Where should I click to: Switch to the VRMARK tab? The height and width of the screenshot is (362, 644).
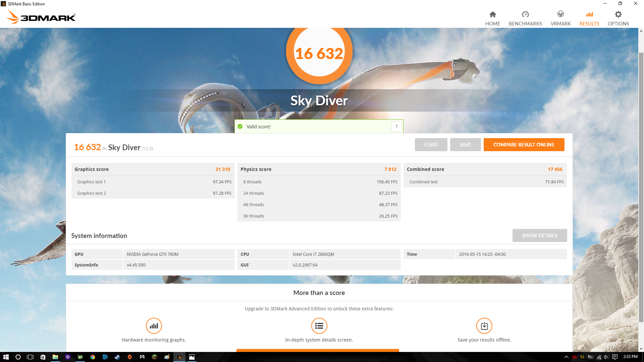(560, 18)
